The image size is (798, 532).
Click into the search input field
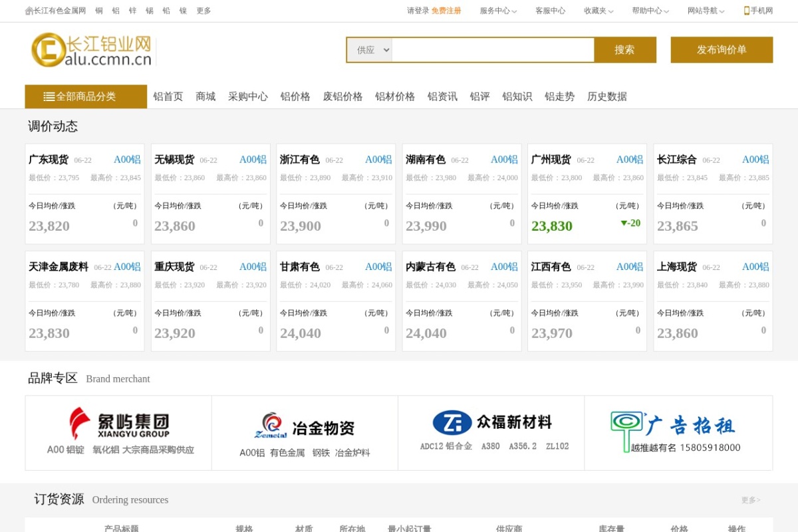pos(493,50)
